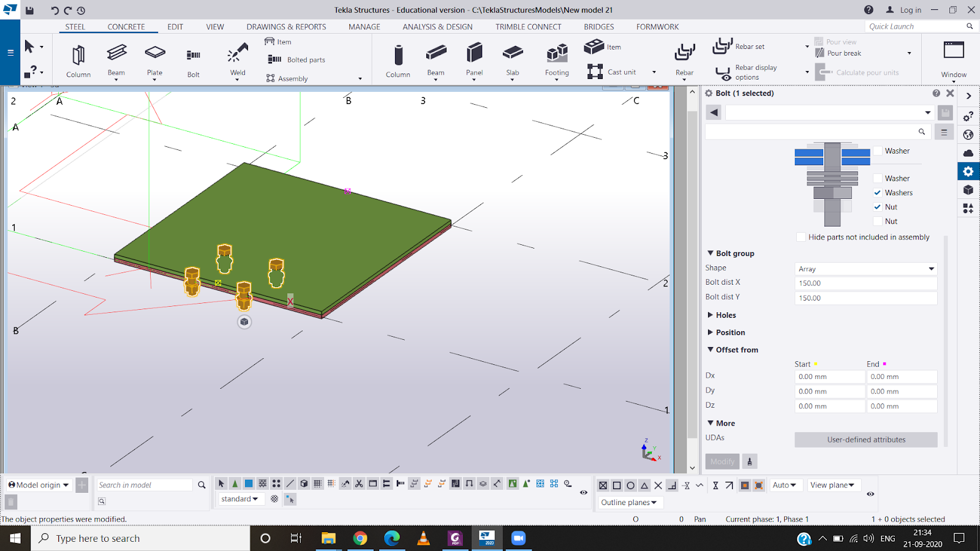Open the ANALYSIS & DESIGN tab

pyautogui.click(x=437, y=27)
